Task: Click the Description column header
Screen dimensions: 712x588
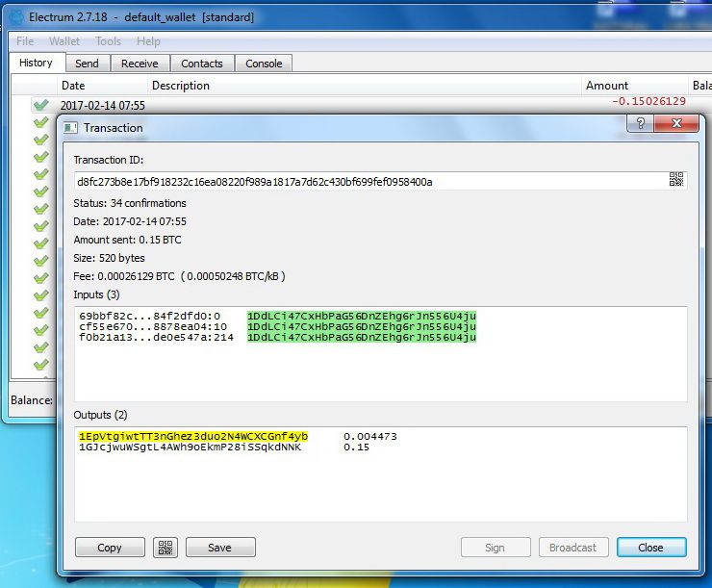Action: click(364, 86)
